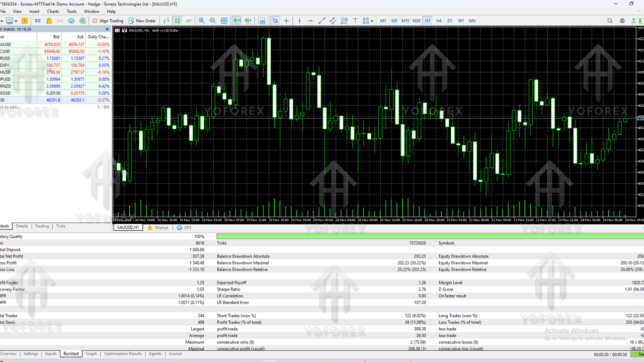Click the New Order button

click(143, 21)
